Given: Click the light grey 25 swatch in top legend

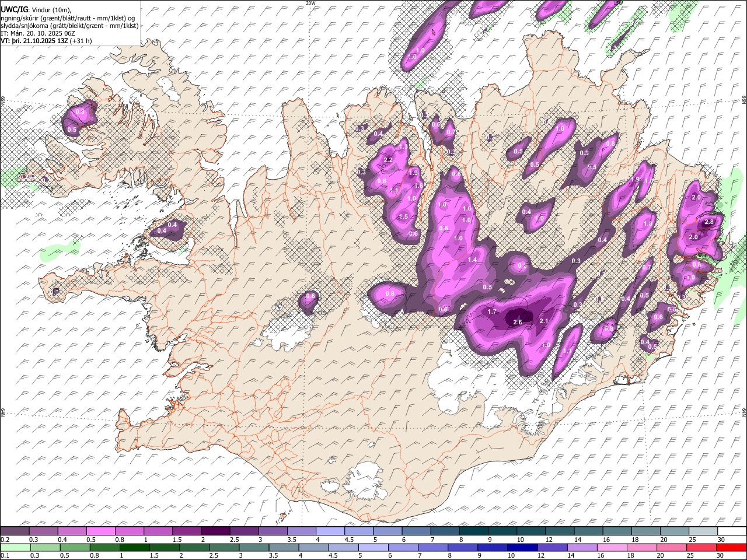Looking at the screenshot, I should (x=703, y=531).
